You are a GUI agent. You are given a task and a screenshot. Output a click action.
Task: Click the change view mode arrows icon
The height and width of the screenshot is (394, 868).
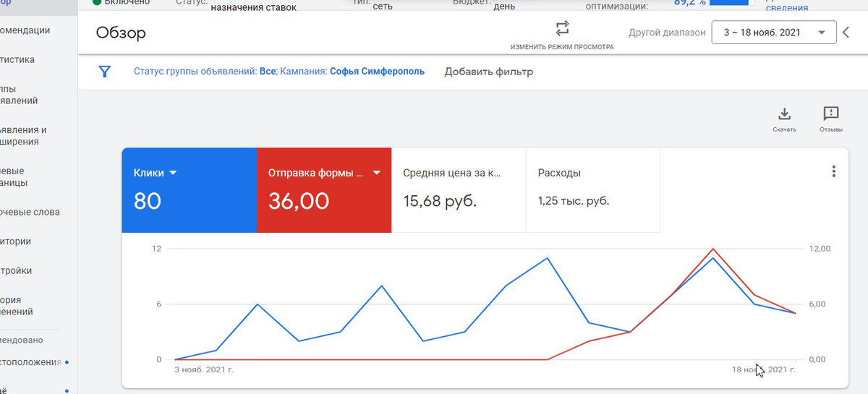point(562,28)
